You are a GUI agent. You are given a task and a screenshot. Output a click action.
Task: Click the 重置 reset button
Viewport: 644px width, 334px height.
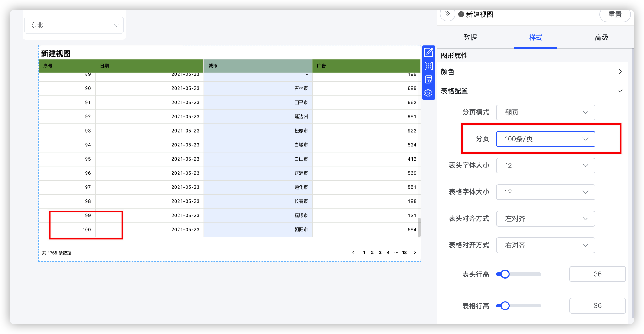[615, 14]
